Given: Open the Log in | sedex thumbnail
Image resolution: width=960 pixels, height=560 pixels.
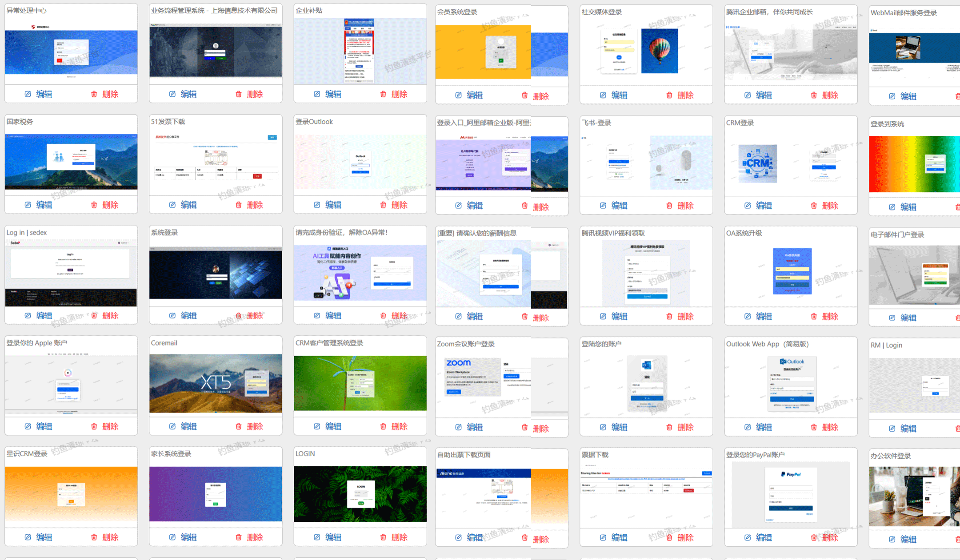Looking at the screenshot, I should pyautogui.click(x=71, y=273).
